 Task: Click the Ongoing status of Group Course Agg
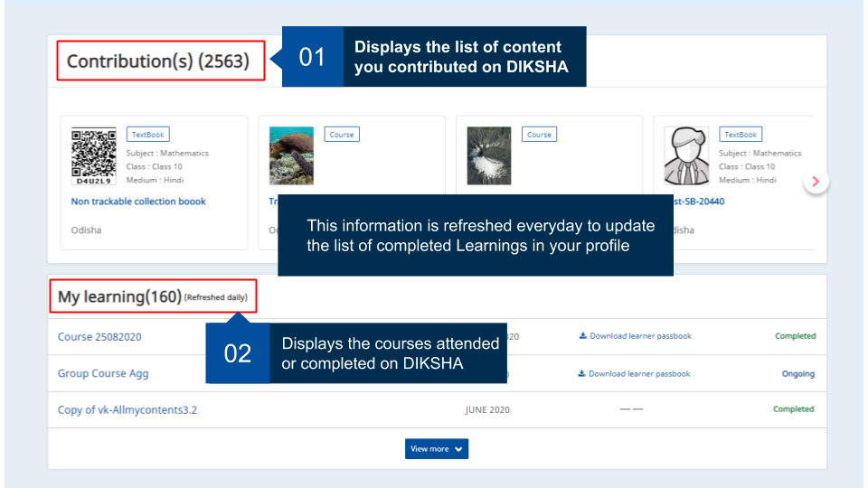(797, 373)
